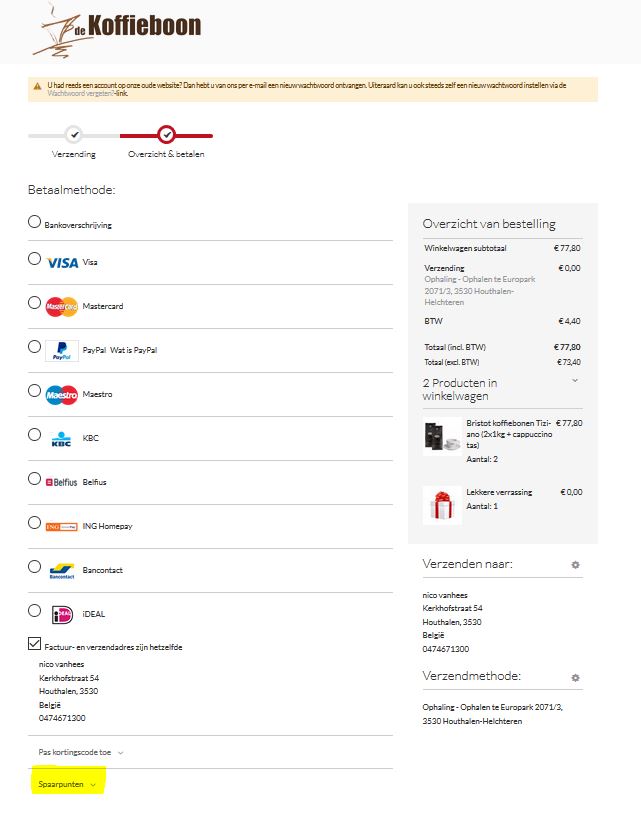Screen dimensions: 641x840
Task: Select ING Homepay radio button
Action: 35,523
